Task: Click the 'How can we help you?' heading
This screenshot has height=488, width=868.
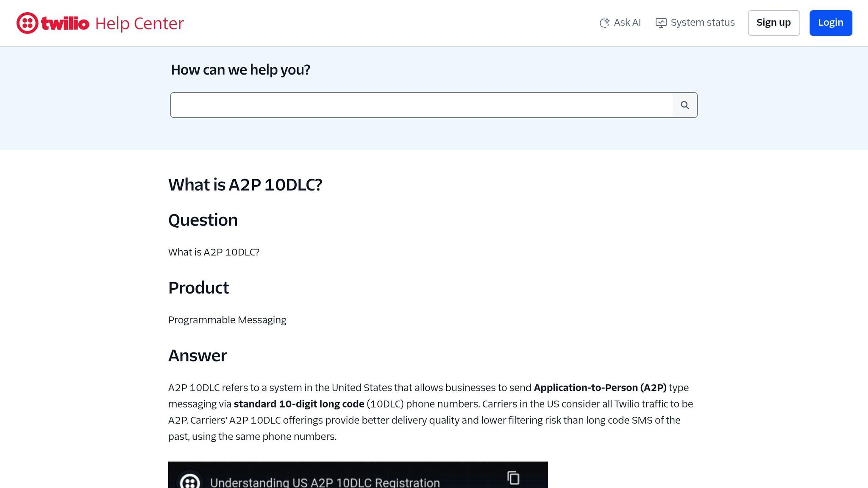Action: 240,70
